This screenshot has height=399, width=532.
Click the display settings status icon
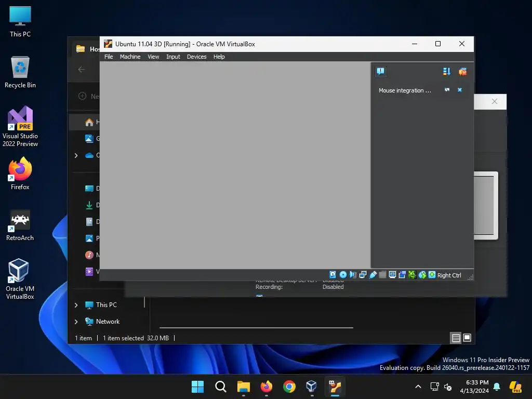392,275
